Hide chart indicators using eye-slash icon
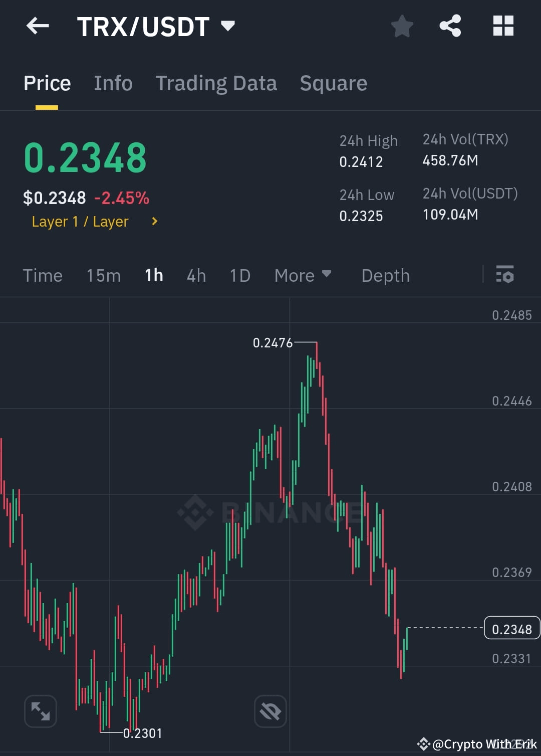This screenshot has height=756, width=541. pyautogui.click(x=270, y=710)
